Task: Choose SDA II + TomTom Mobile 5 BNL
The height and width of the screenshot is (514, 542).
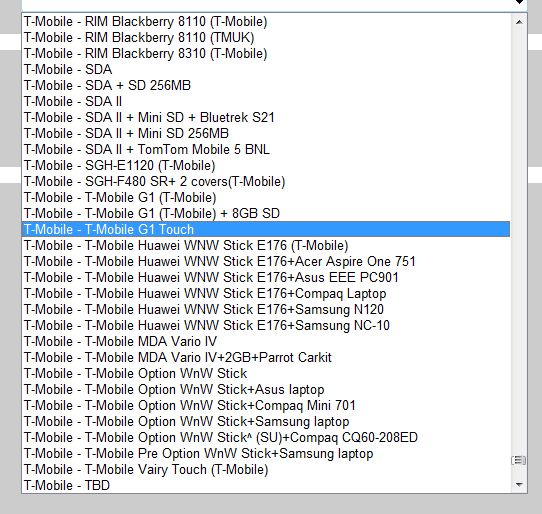Action: (265, 149)
